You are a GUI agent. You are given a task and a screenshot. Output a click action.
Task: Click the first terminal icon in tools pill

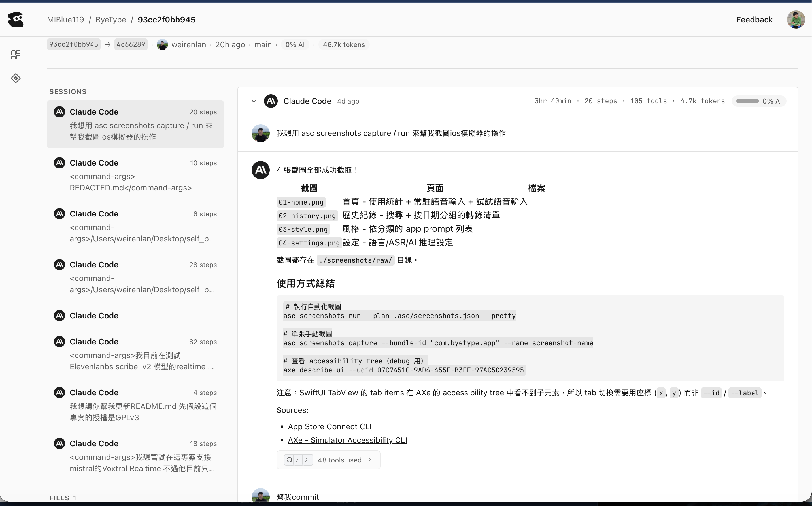[298, 460]
